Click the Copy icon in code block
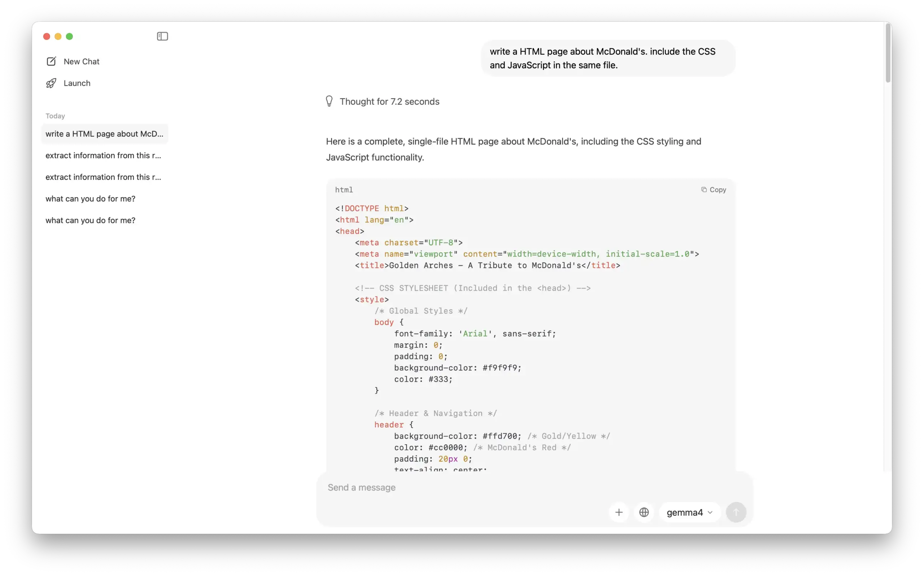Screen dimensions: 924x576 704,190
